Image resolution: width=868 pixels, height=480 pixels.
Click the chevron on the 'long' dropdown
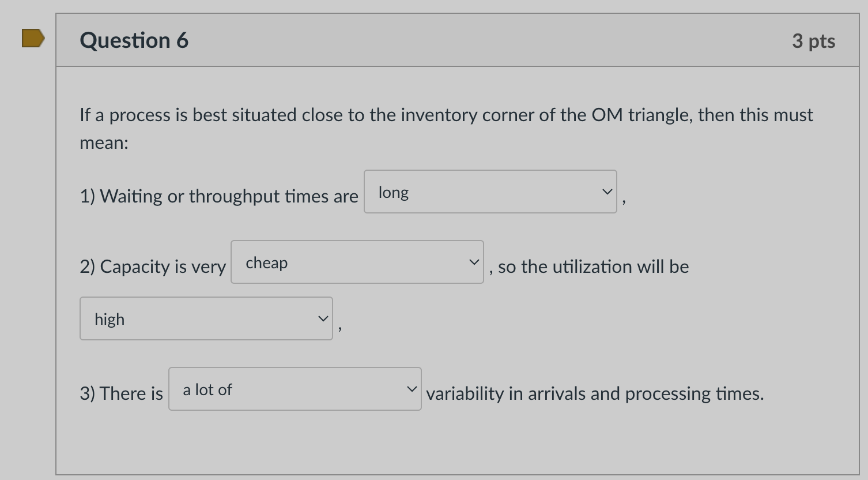[606, 191]
